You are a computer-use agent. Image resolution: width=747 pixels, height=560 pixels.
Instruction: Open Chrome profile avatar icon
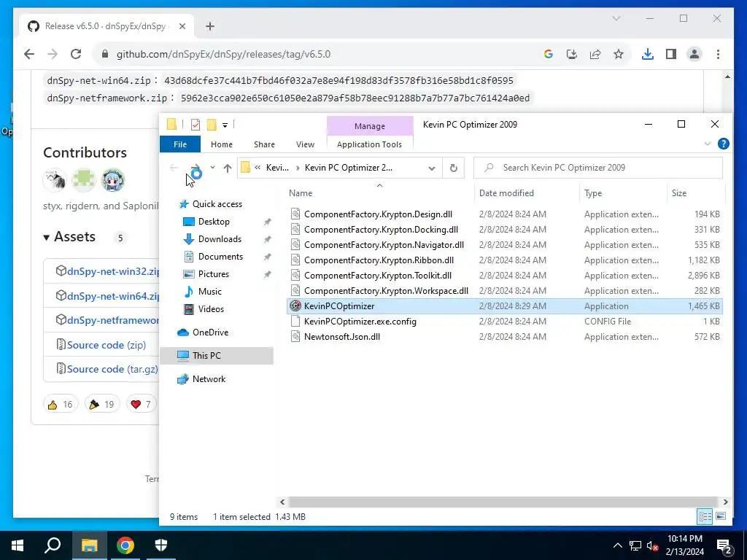point(694,54)
